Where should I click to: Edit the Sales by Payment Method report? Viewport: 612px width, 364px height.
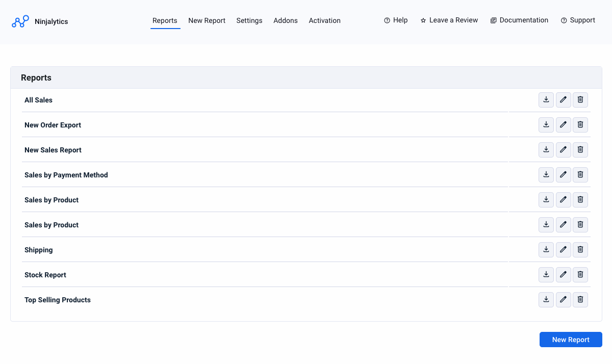[x=563, y=174]
